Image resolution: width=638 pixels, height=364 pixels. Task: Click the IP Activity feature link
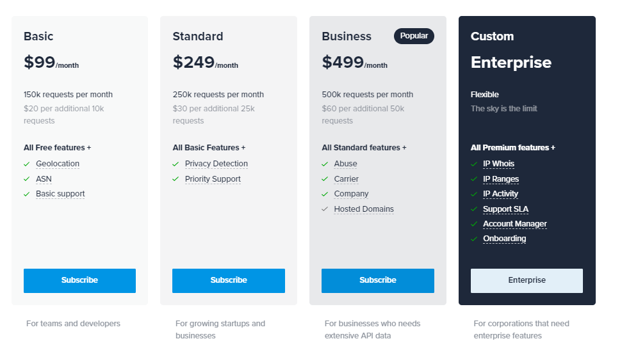tap(500, 194)
